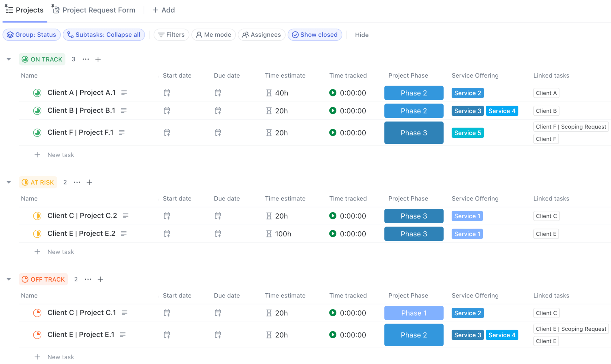Open description icon next to Client A Project A.1
This screenshot has width=611, height=364.
click(124, 93)
